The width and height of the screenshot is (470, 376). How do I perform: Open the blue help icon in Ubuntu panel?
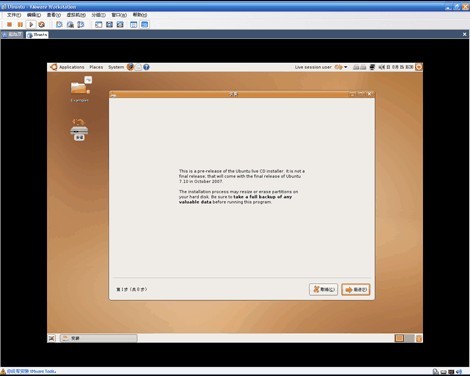click(x=146, y=67)
